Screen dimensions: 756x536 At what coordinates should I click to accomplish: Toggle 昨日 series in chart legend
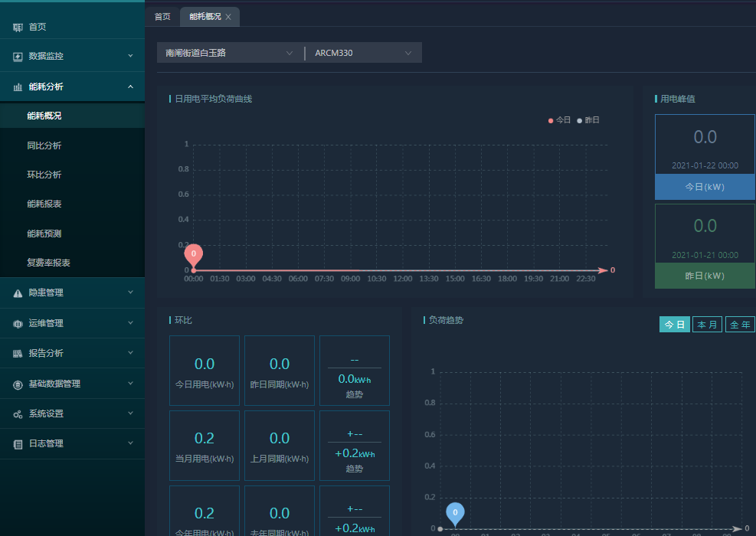point(588,120)
